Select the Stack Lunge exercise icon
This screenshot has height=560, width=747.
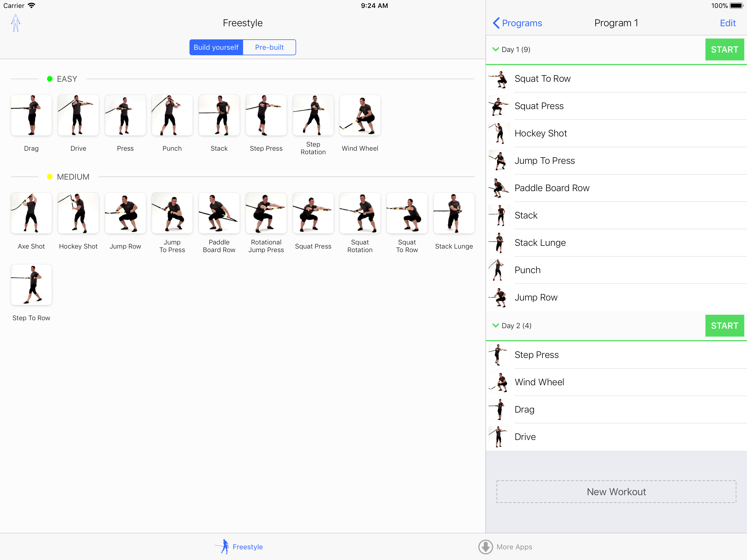tap(454, 213)
